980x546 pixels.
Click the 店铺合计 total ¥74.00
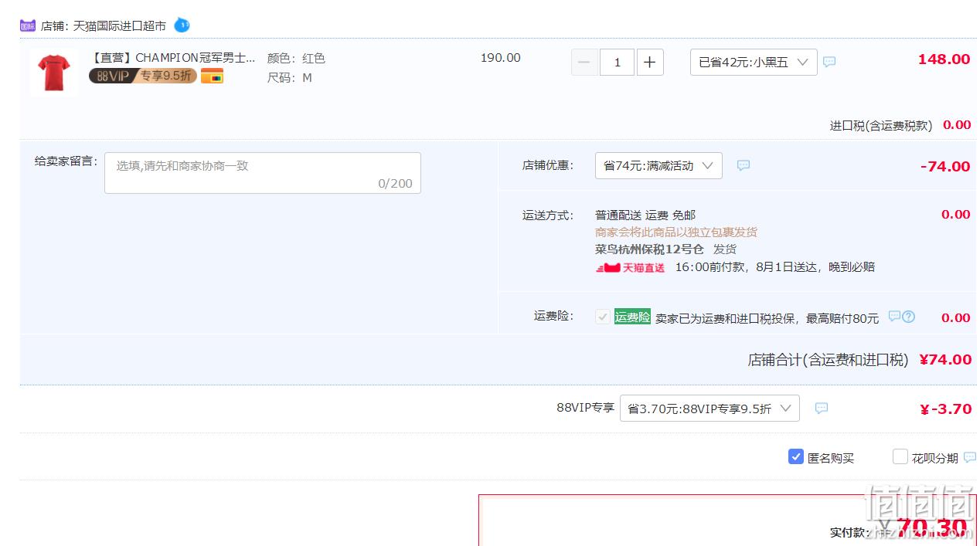[x=945, y=359]
